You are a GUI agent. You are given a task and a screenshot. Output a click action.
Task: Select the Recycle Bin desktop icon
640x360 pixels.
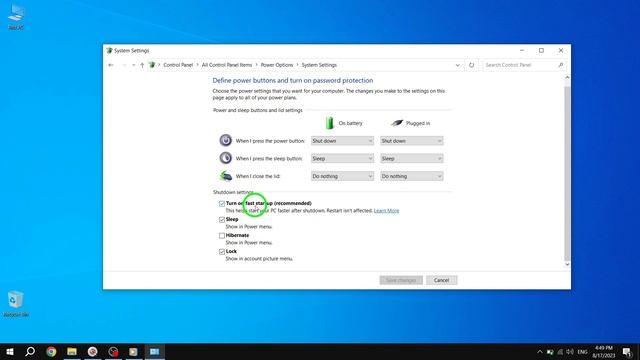coord(16,303)
